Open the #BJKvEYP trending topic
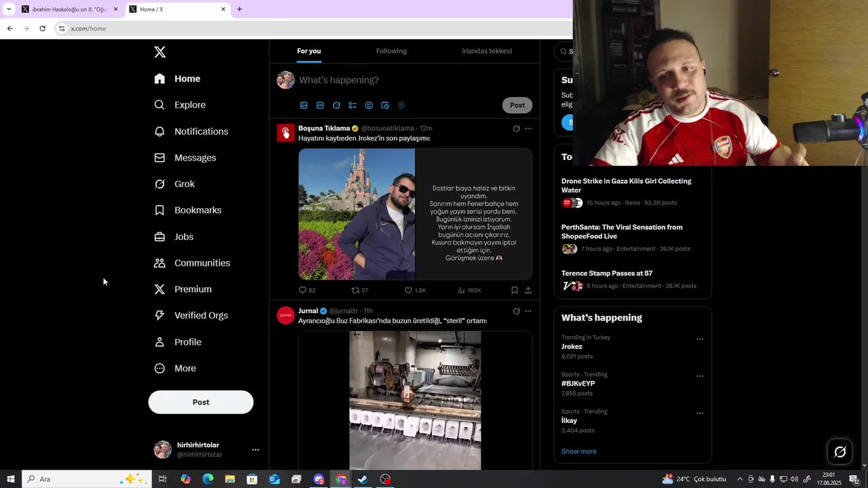The image size is (868, 488). pos(578,384)
